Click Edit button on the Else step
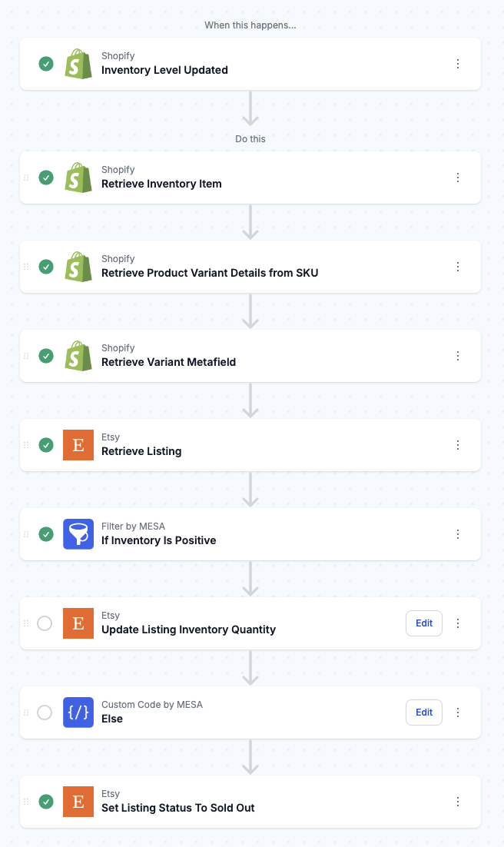 tap(424, 712)
